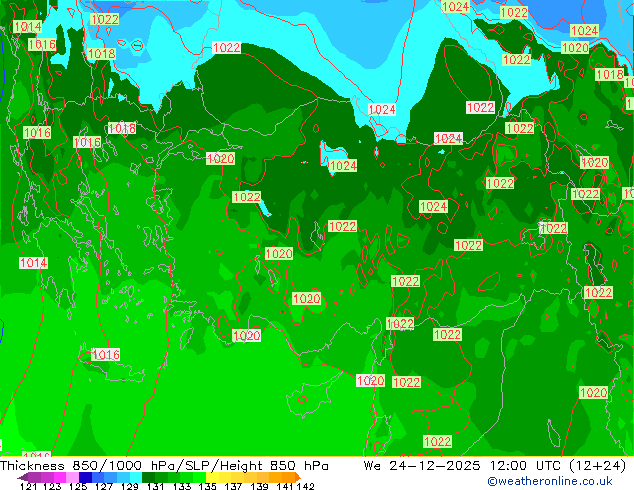Viewport: 634px width, 490px height.
Task: Select the yellow legend segment near 137
Action: tap(232, 477)
